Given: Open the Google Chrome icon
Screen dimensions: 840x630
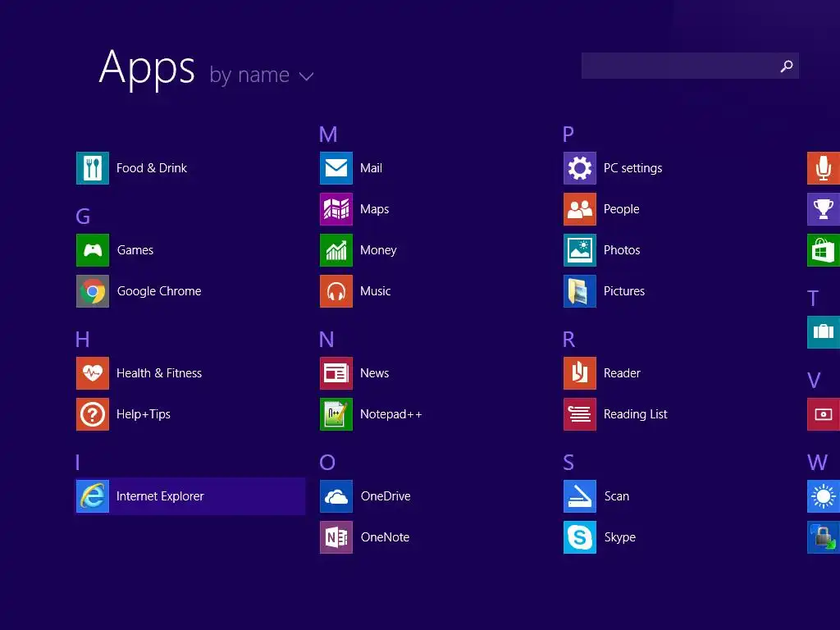Looking at the screenshot, I should pos(92,291).
